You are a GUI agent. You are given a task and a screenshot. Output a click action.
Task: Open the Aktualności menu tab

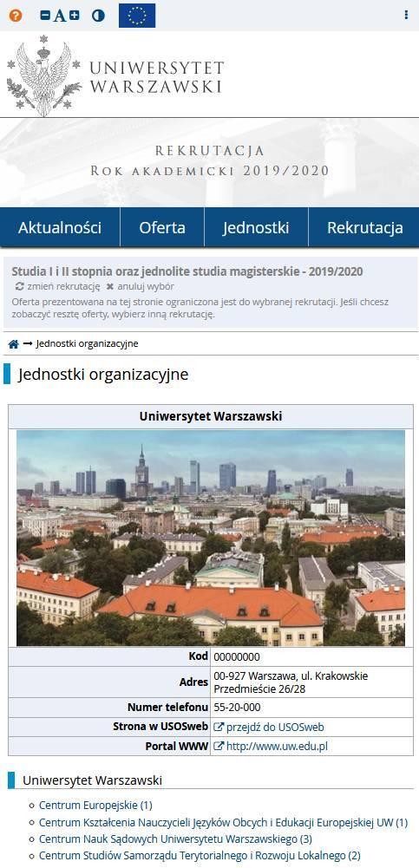pos(60,227)
